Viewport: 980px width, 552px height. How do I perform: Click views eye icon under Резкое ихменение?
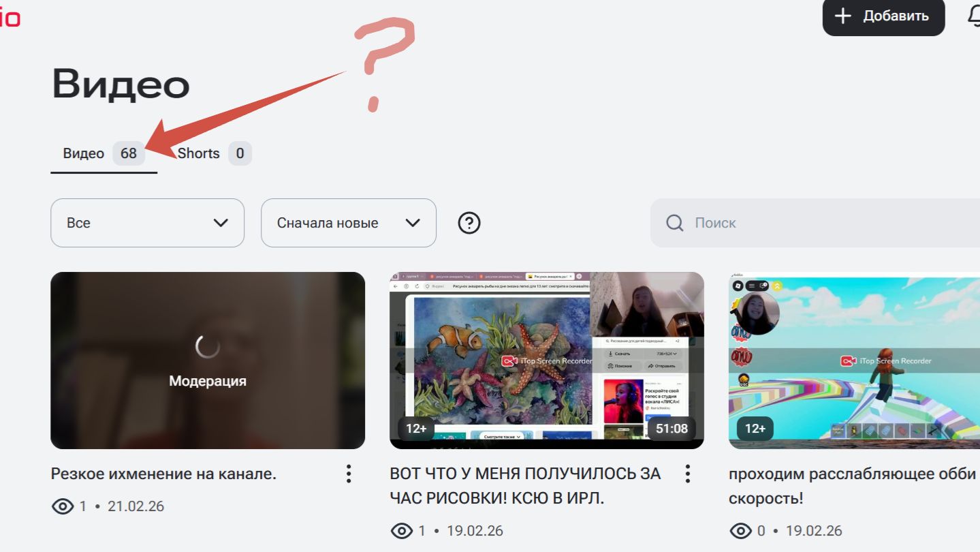[63, 506]
